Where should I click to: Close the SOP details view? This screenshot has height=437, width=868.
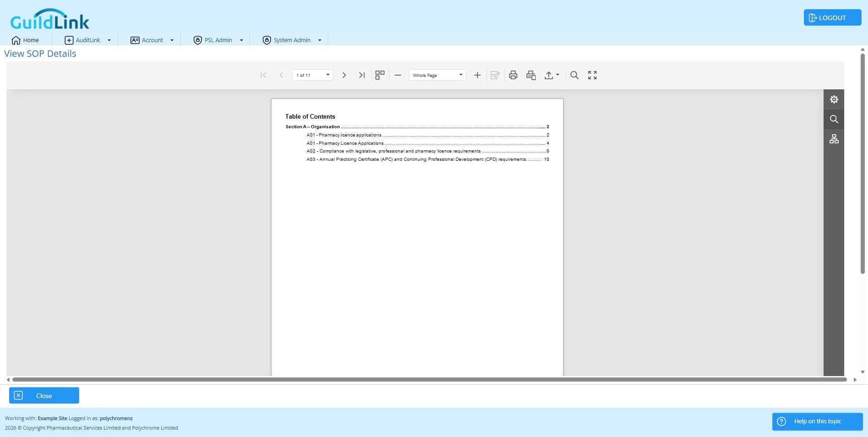point(44,395)
